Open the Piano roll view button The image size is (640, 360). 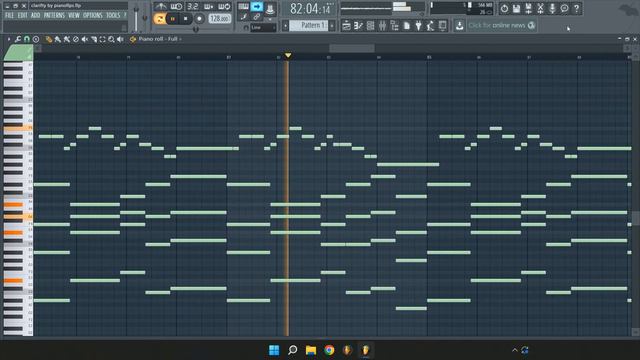(358, 26)
